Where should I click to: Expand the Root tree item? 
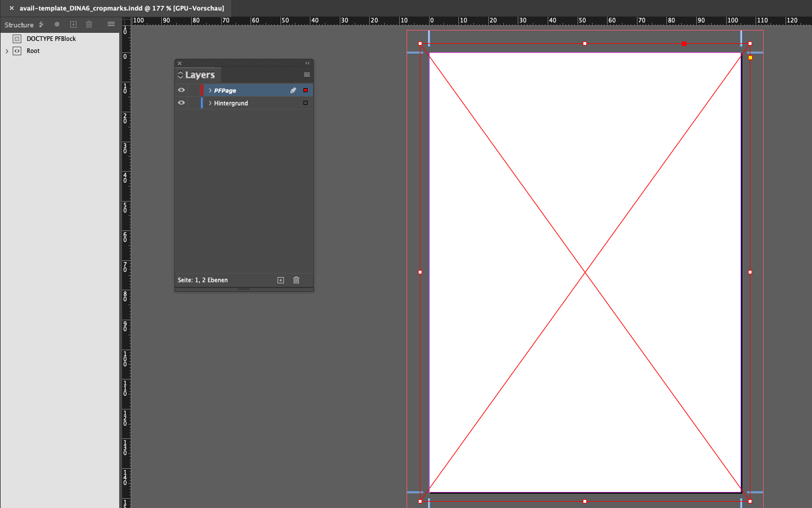(x=6, y=51)
